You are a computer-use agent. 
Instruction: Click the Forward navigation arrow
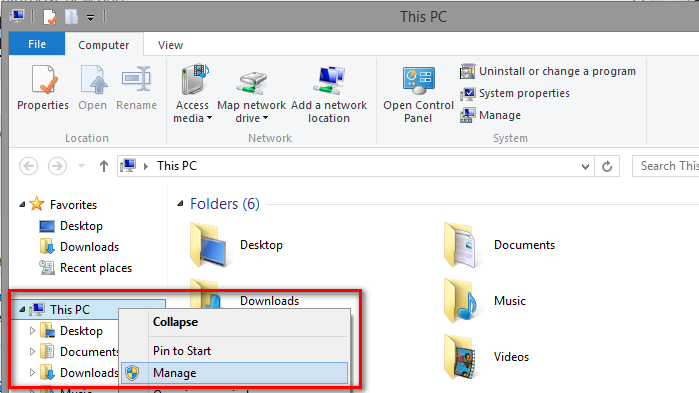point(57,166)
